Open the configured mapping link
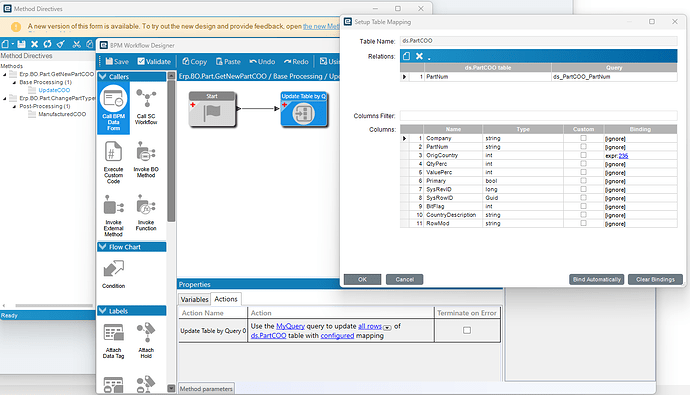The image size is (690, 395). point(337,336)
